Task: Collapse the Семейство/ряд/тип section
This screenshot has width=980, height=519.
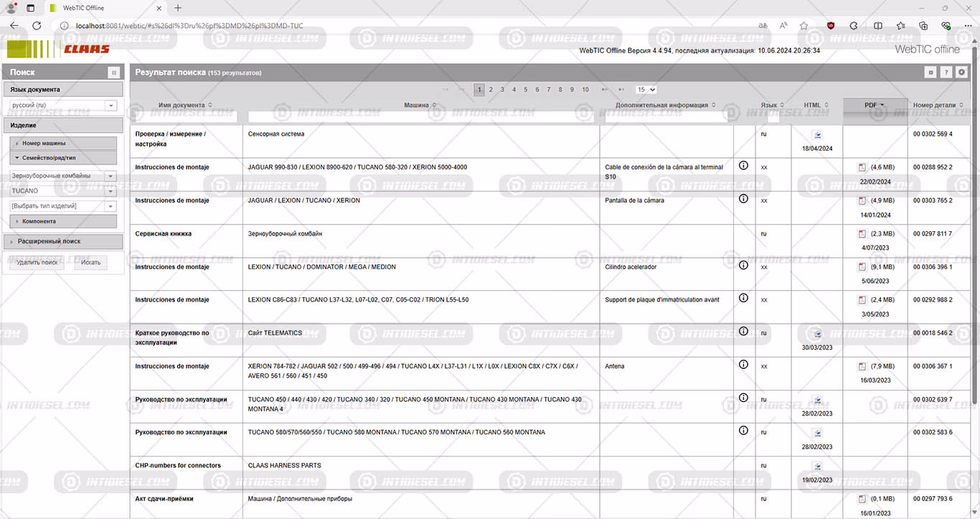Action: 63,157
